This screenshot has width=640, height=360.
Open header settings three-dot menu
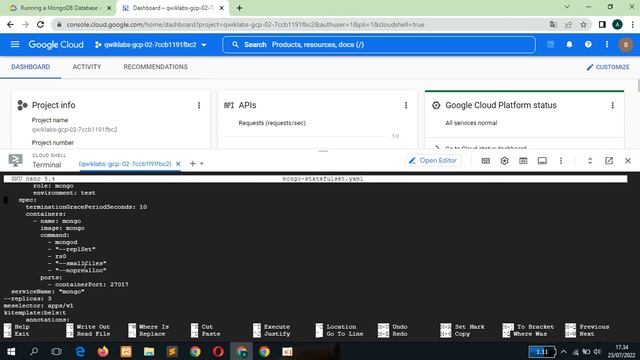click(x=607, y=44)
